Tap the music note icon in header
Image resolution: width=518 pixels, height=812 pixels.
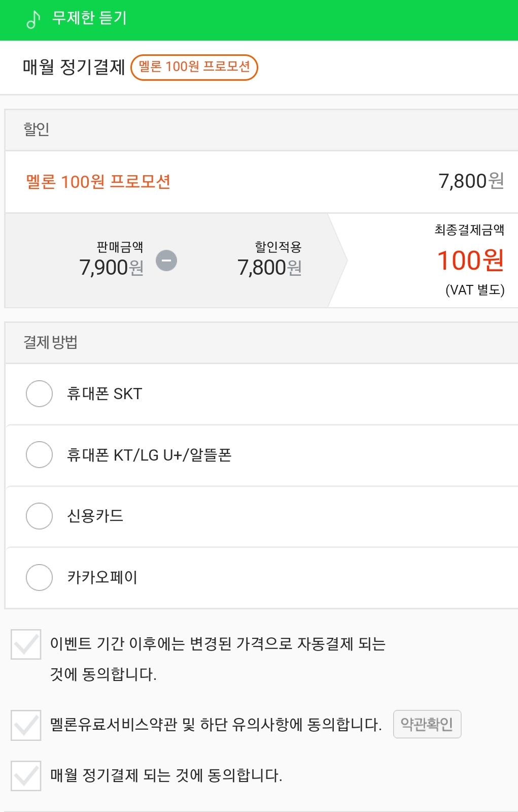coord(33,19)
